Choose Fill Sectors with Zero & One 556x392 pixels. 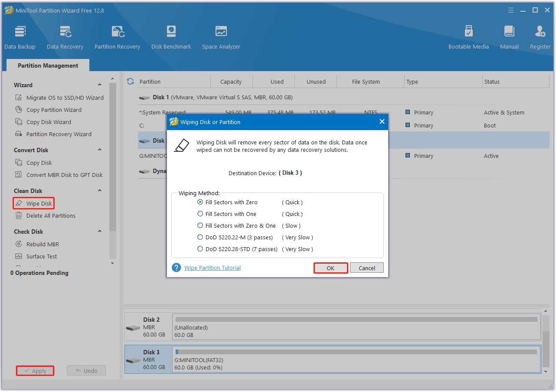(x=200, y=225)
